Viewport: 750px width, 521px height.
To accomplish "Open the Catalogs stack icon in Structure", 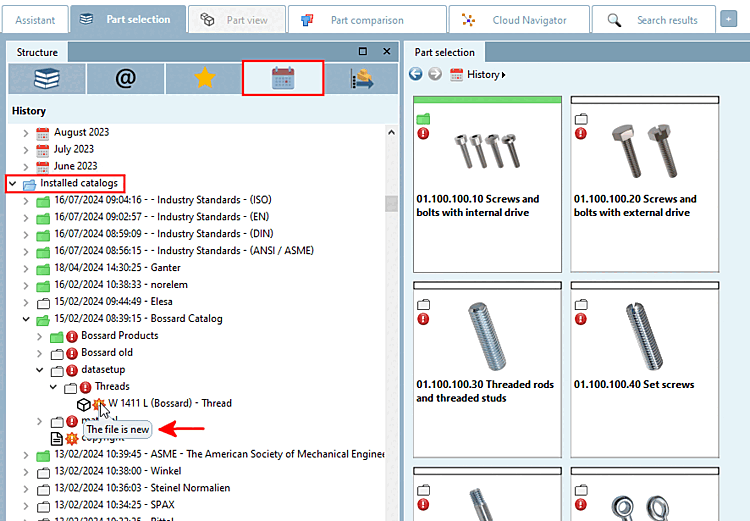I will pyautogui.click(x=47, y=78).
